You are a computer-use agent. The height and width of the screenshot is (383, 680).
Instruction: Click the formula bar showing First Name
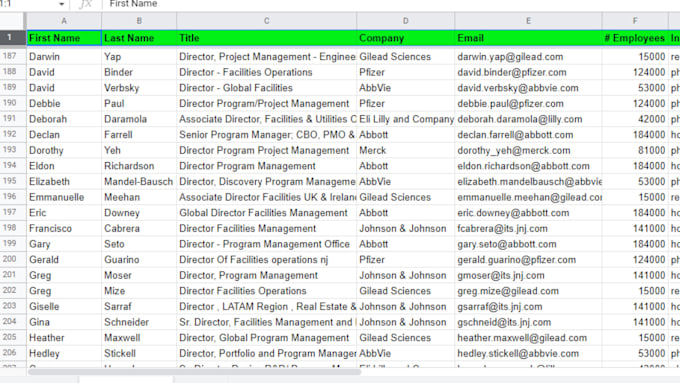390,4
